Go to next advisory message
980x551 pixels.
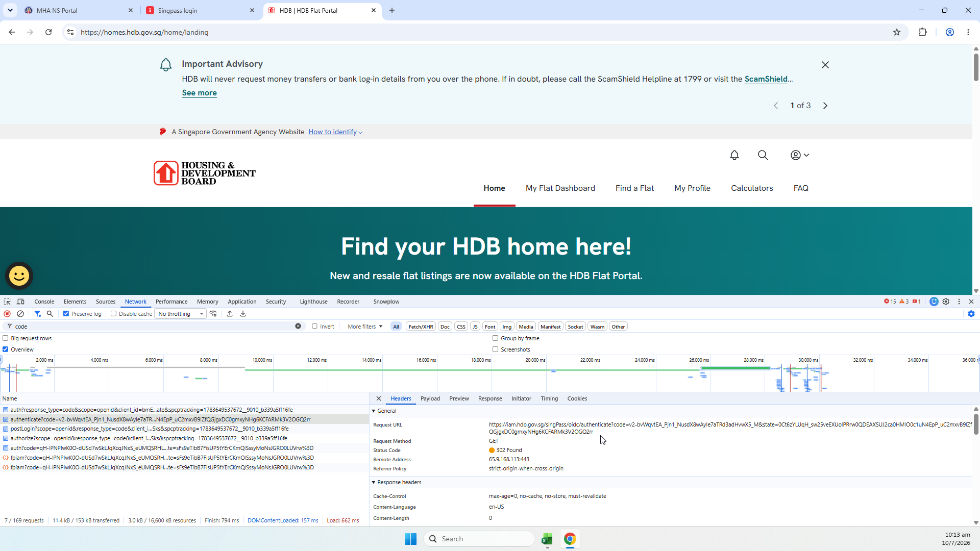pos(825,106)
